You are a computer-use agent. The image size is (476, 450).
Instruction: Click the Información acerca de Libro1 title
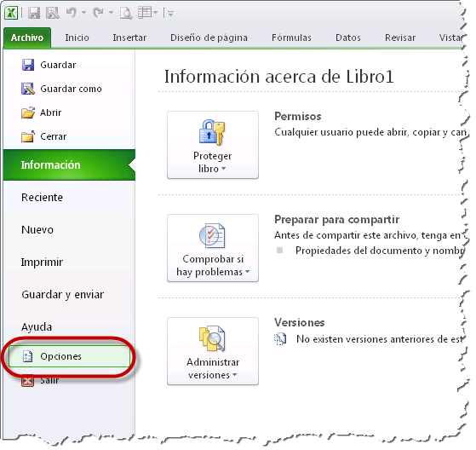pos(278,76)
